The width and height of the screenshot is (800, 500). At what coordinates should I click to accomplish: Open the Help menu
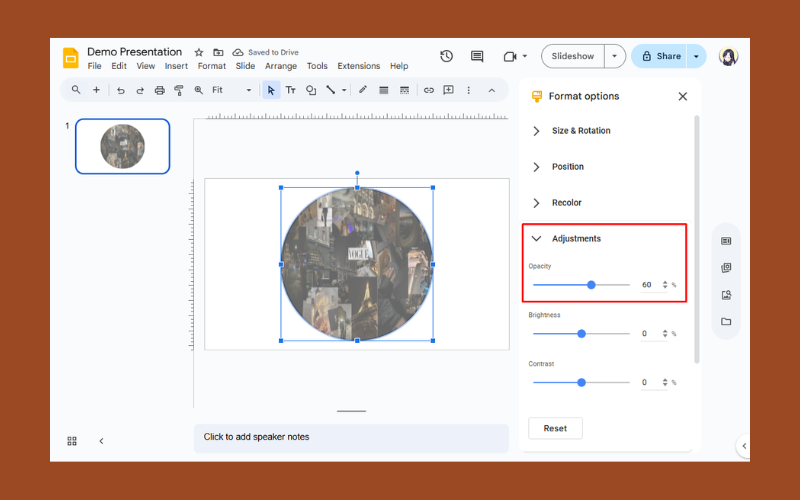(399, 66)
